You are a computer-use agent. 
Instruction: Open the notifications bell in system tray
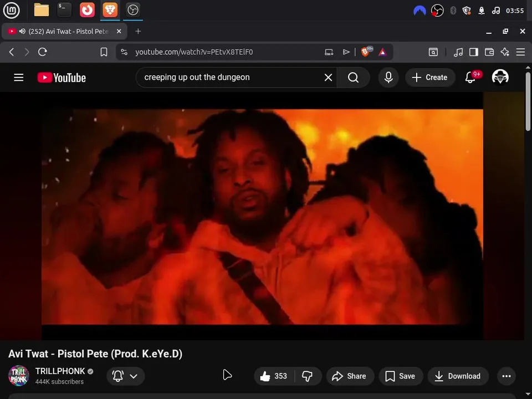coord(482,11)
